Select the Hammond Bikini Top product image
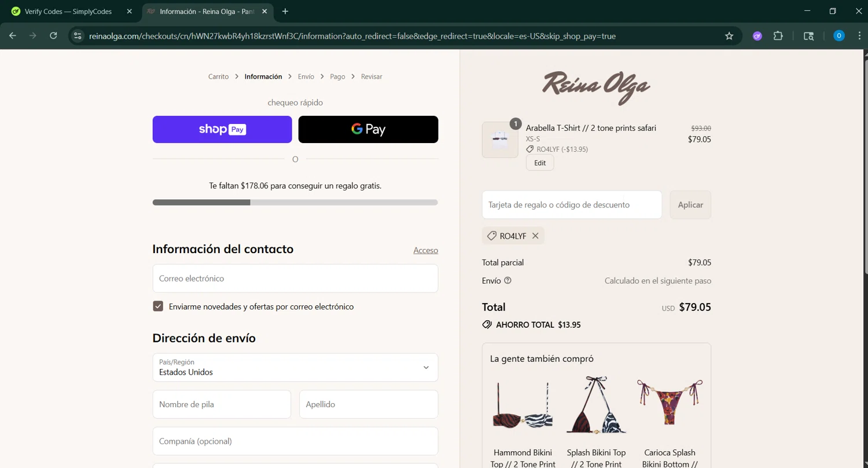The image size is (868, 468). 523,406
